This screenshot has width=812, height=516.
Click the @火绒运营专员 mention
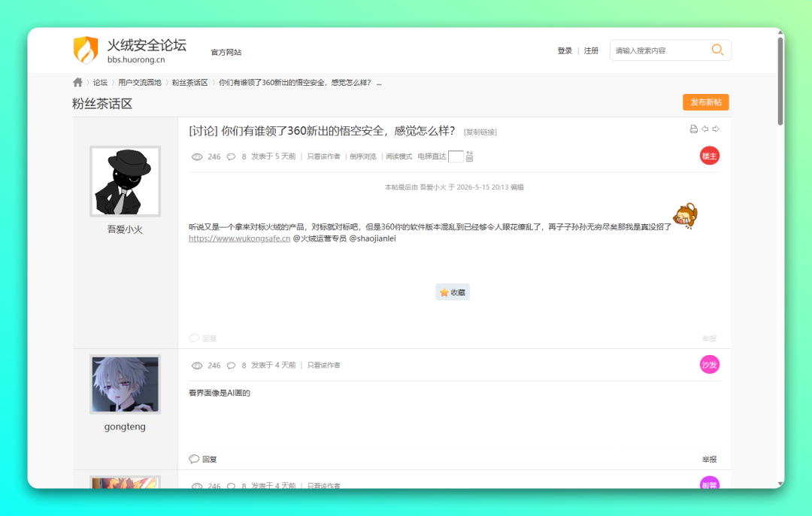pyautogui.click(x=320, y=238)
